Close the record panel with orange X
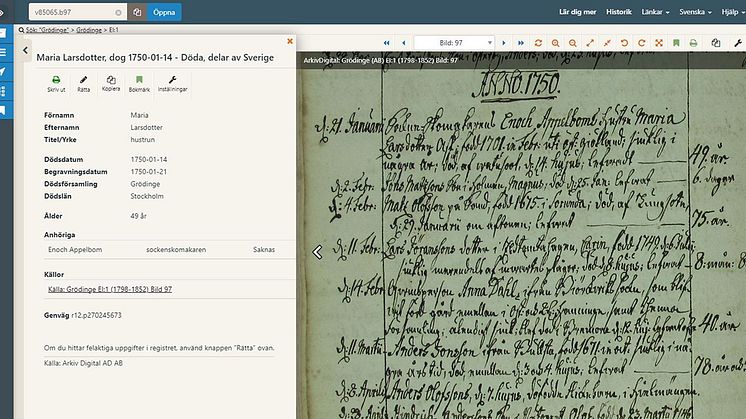Screen dimensions: 746x419 pyautogui.click(x=290, y=41)
